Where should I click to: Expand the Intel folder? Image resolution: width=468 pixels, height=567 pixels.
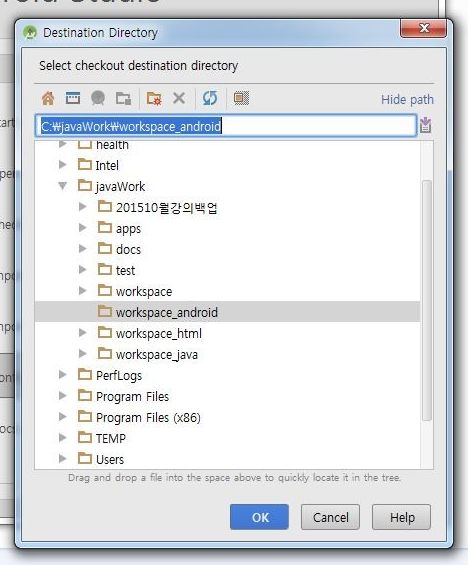point(63,165)
